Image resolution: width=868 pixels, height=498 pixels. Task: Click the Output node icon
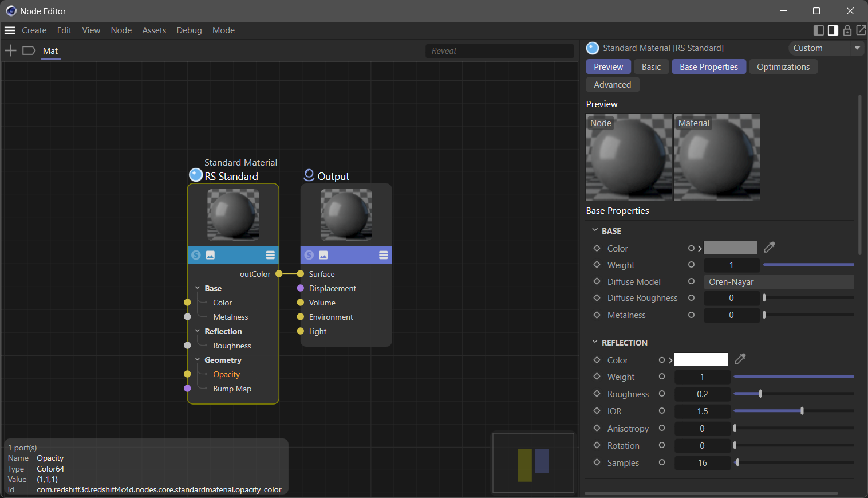pos(309,175)
